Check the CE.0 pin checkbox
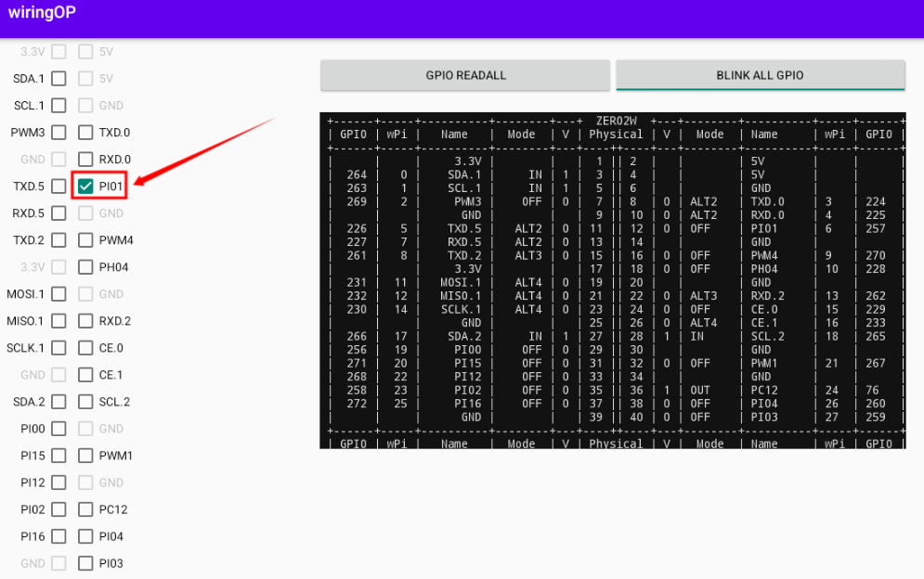 [85, 348]
